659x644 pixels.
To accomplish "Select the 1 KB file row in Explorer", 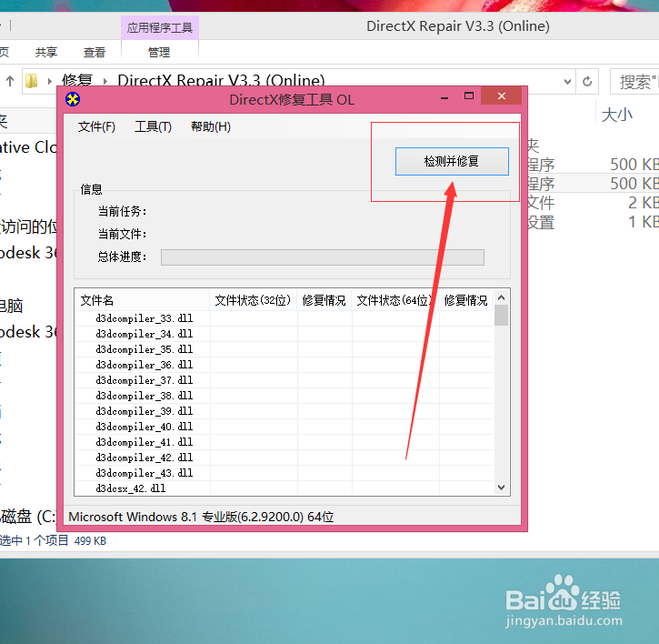I will tap(593, 222).
